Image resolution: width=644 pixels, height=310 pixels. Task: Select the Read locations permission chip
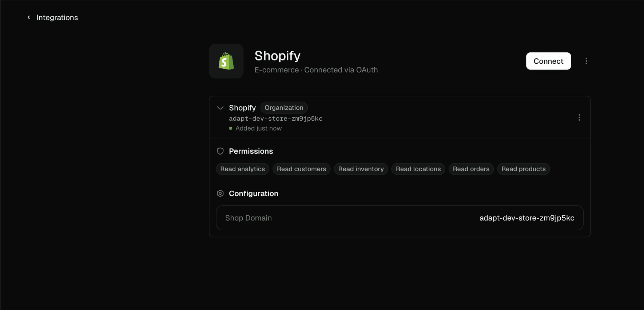point(418,169)
